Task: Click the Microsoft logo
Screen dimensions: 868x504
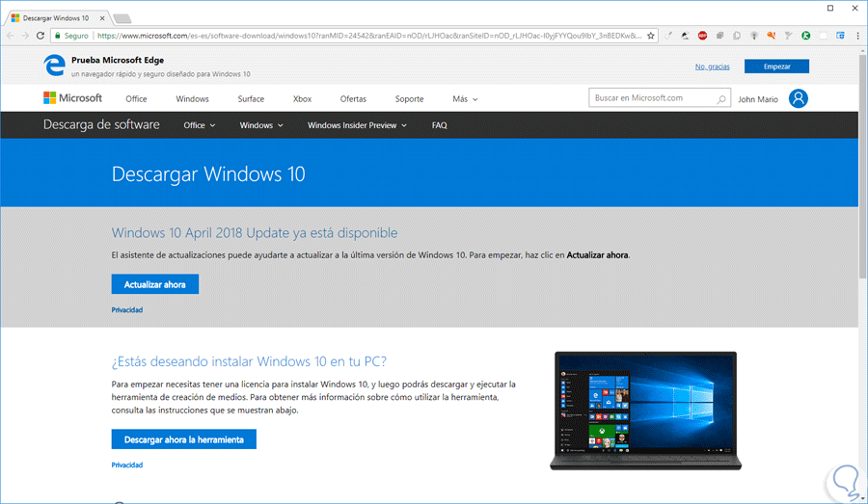Action: click(x=72, y=98)
